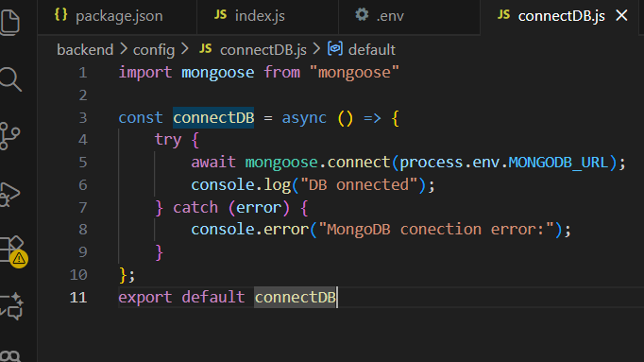Screen dimensions: 644x362
Task: Click the backend breadcrumb folder
Action: point(85,50)
